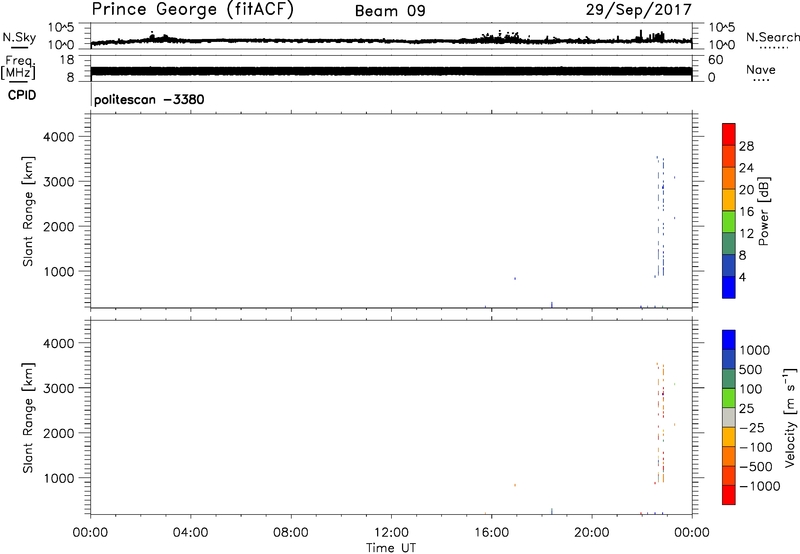Select the blue top segment of the velocity colorbar

click(729, 340)
